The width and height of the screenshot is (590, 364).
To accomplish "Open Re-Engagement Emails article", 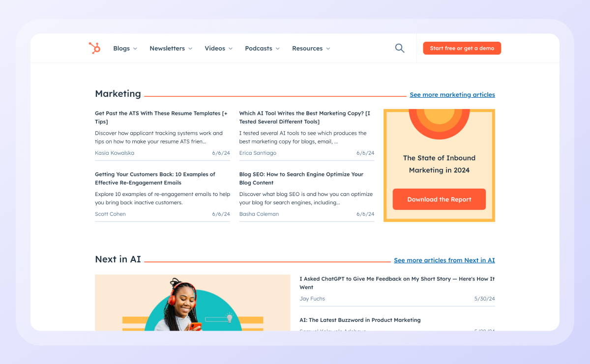I will tap(156, 178).
